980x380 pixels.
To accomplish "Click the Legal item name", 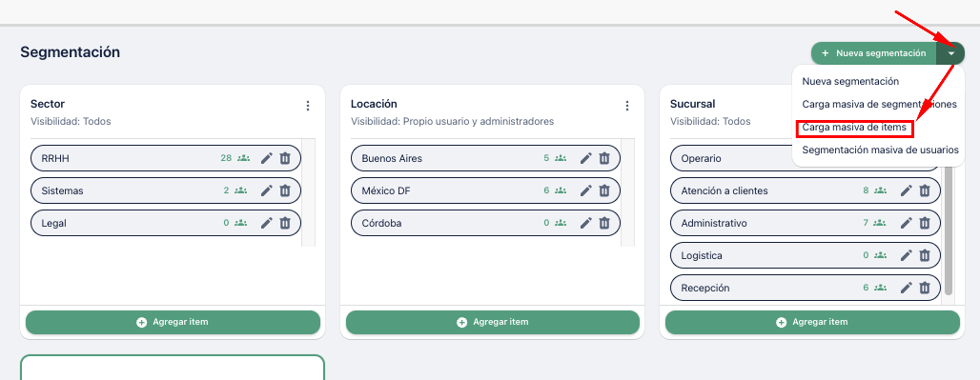I will (x=53, y=224).
